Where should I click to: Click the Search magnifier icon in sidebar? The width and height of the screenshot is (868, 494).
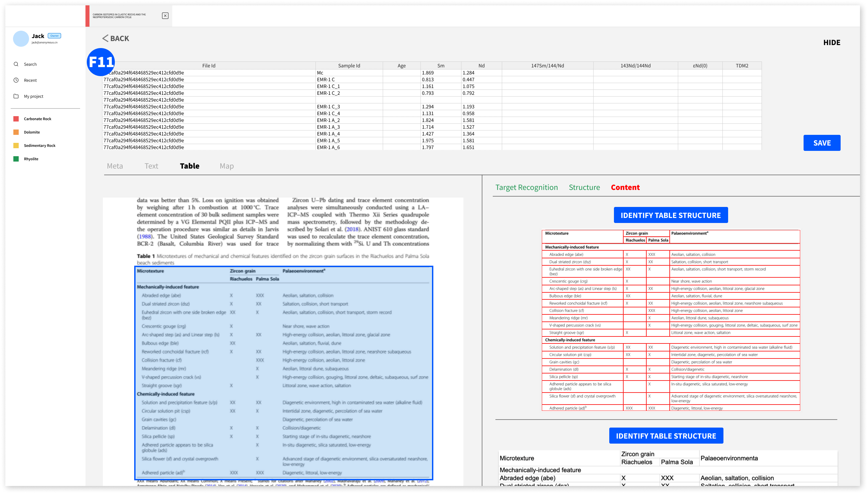tap(16, 64)
